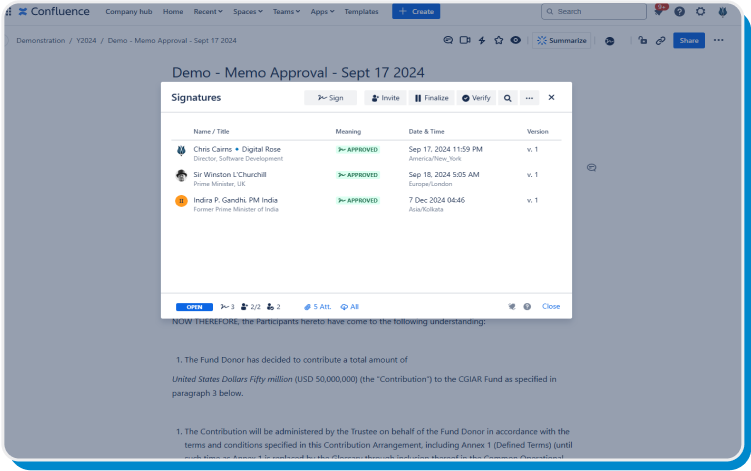Click the Summarize button
751x471 pixels.
562,40
